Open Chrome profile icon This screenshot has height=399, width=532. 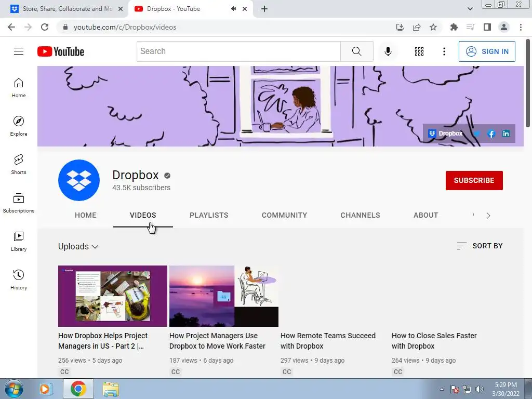(504, 27)
